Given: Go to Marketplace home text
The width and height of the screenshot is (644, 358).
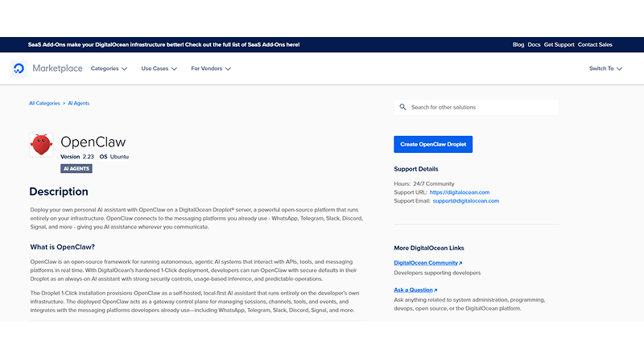Looking at the screenshot, I should (x=57, y=68).
